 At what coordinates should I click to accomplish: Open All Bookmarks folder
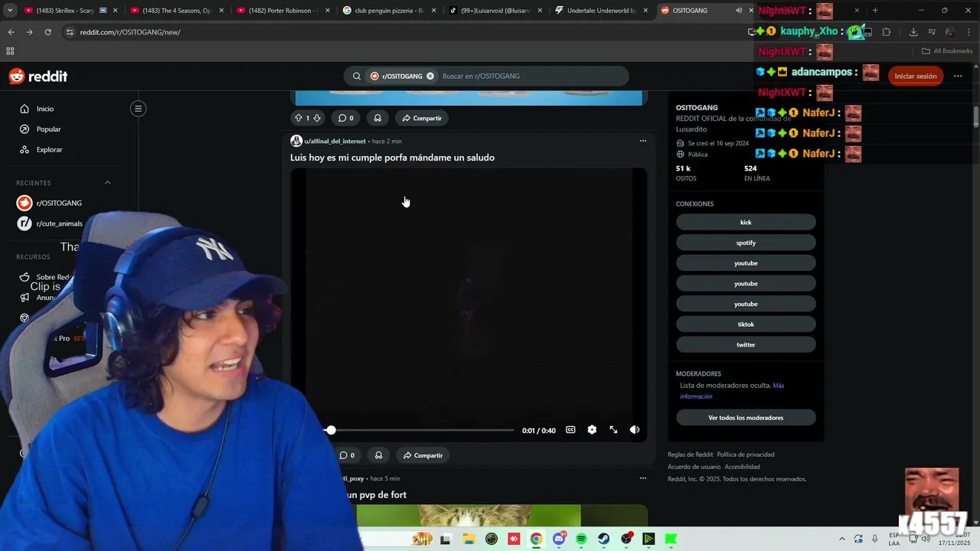(947, 51)
